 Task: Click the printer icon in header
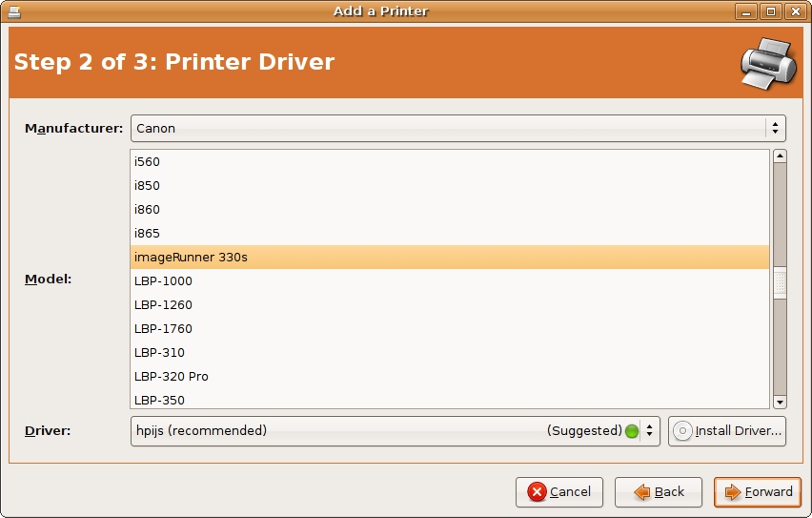tap(768, 63)
